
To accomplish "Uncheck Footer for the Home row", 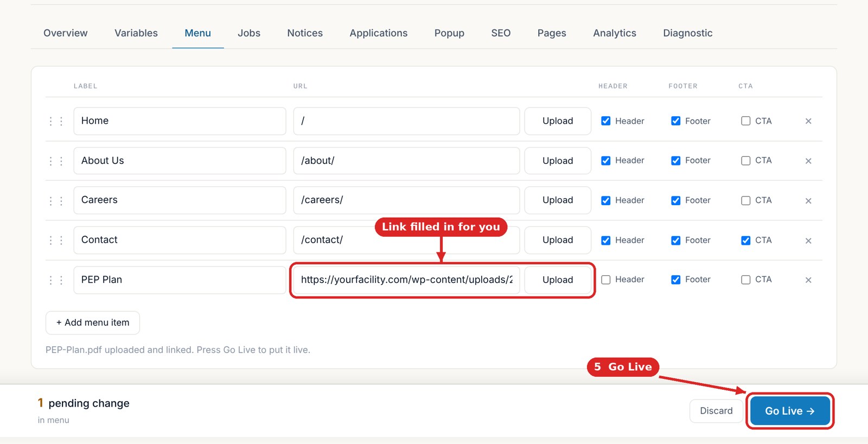I will 676,121.
